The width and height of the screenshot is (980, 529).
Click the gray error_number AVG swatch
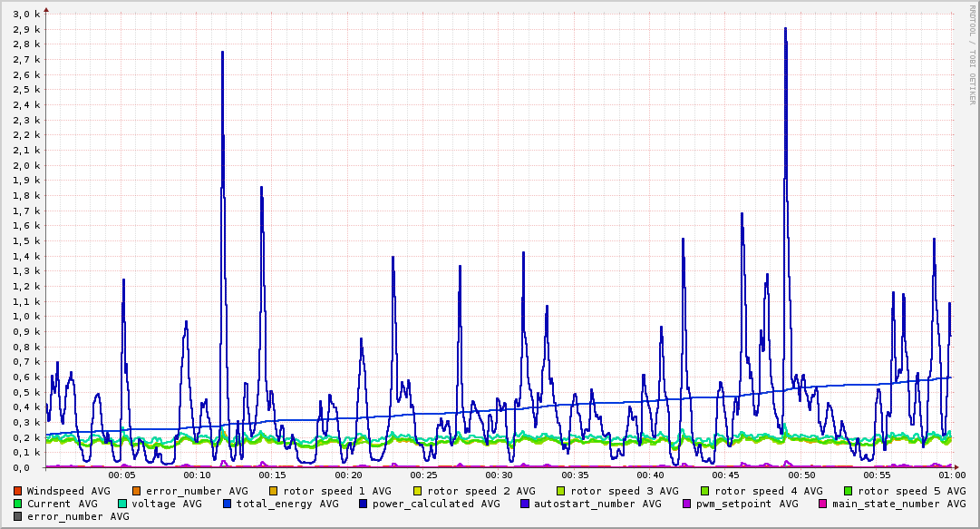pos(17,516)
